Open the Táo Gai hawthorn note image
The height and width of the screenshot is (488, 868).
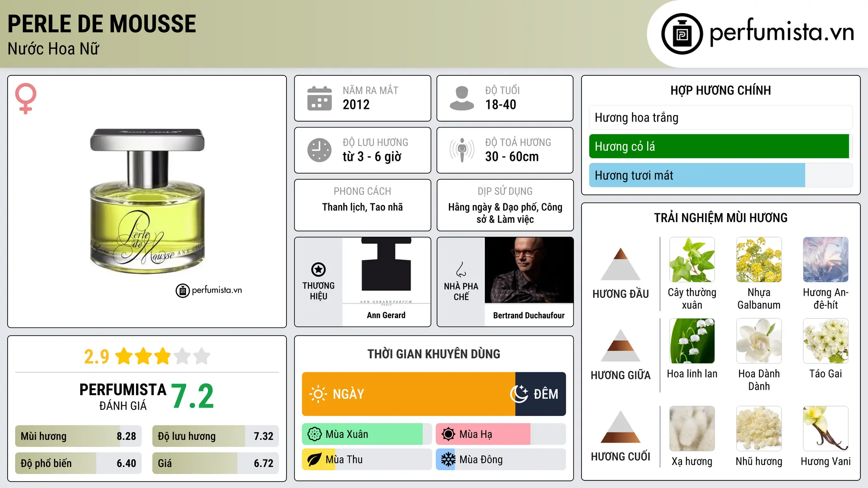826,341
